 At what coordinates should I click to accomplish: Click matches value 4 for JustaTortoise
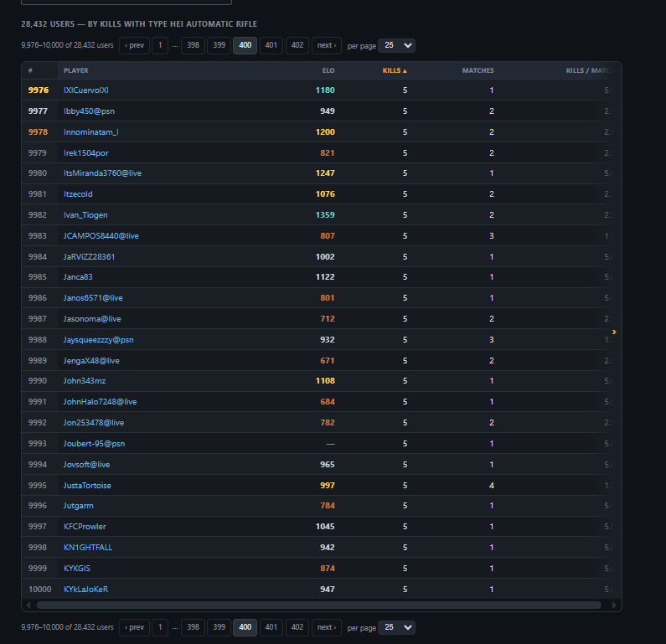point(492,485)
